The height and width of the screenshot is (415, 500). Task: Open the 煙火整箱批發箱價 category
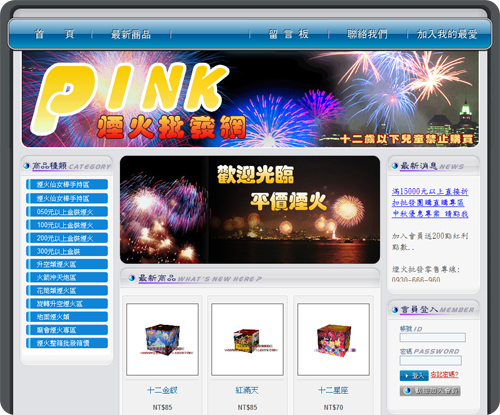click(67, 343)
